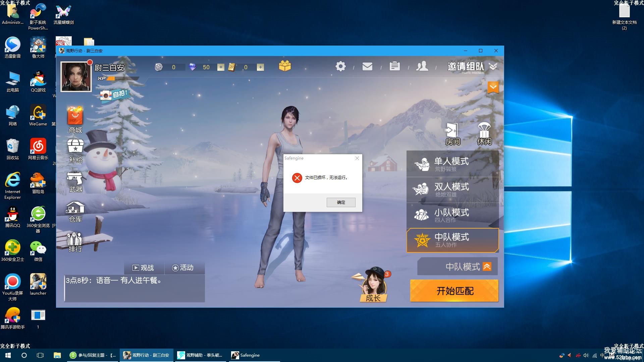This screenshot has width=644, height=362.
Task: Open Task View in taskbar
Action: click(x=40, y=355)
